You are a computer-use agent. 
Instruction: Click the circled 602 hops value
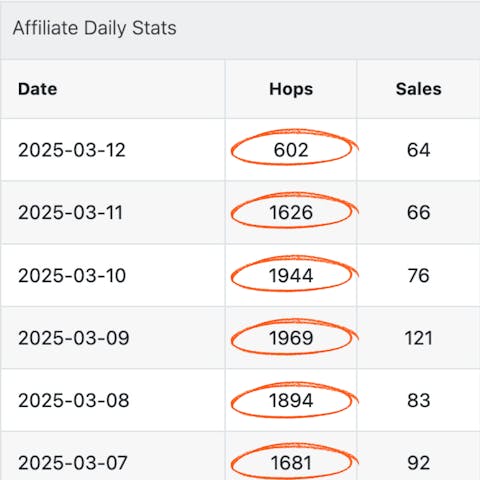(291, 150)
